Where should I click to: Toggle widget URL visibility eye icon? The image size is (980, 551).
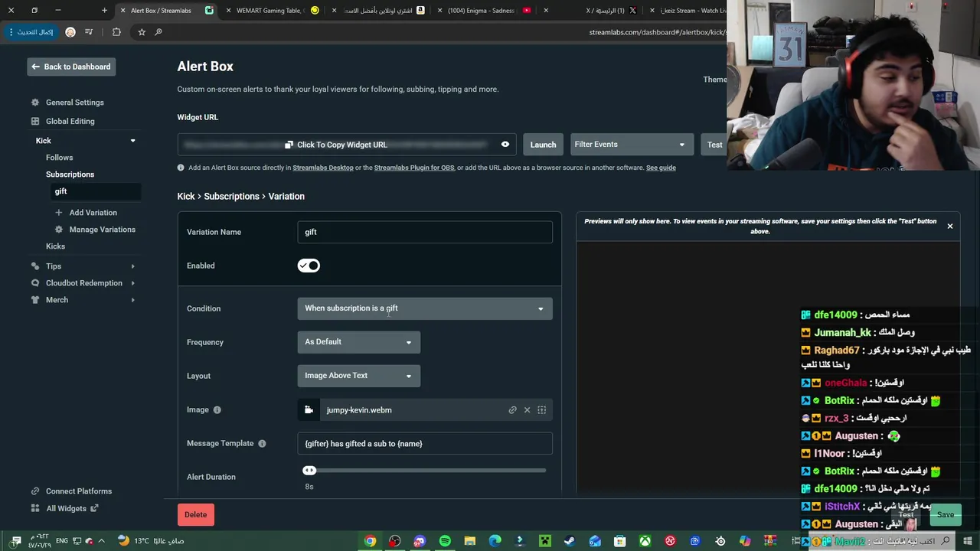[x=505, y=145]
